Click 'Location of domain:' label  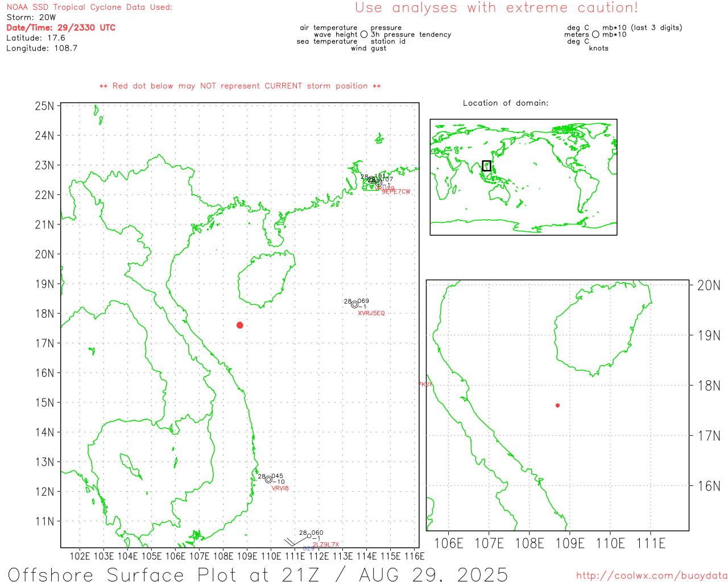[x=506, y=103]
